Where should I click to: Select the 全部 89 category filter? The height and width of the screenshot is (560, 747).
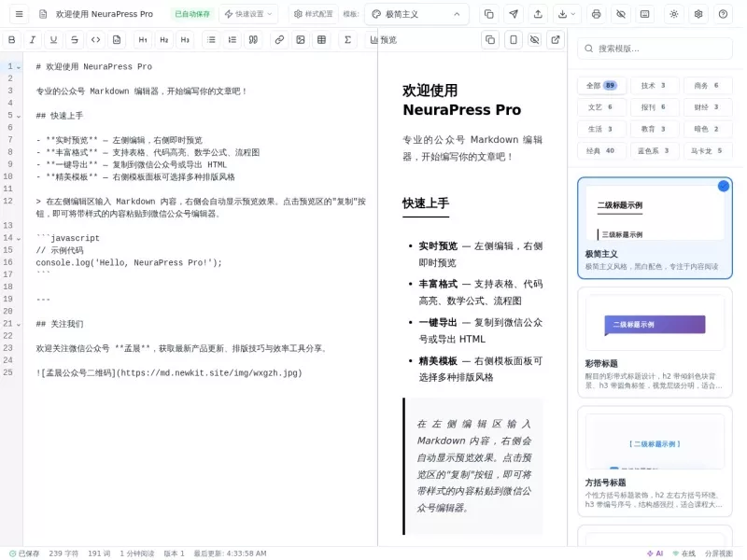coord(601,86)
